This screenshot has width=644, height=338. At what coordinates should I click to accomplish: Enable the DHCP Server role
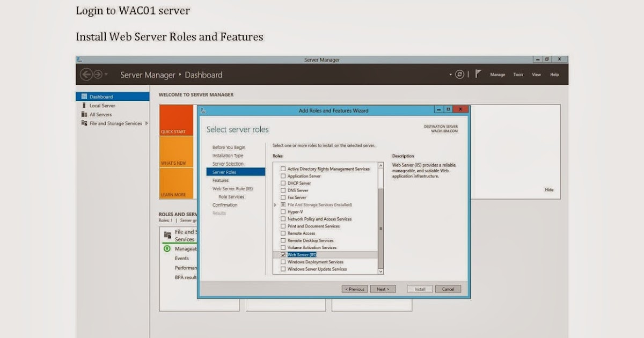283,183
